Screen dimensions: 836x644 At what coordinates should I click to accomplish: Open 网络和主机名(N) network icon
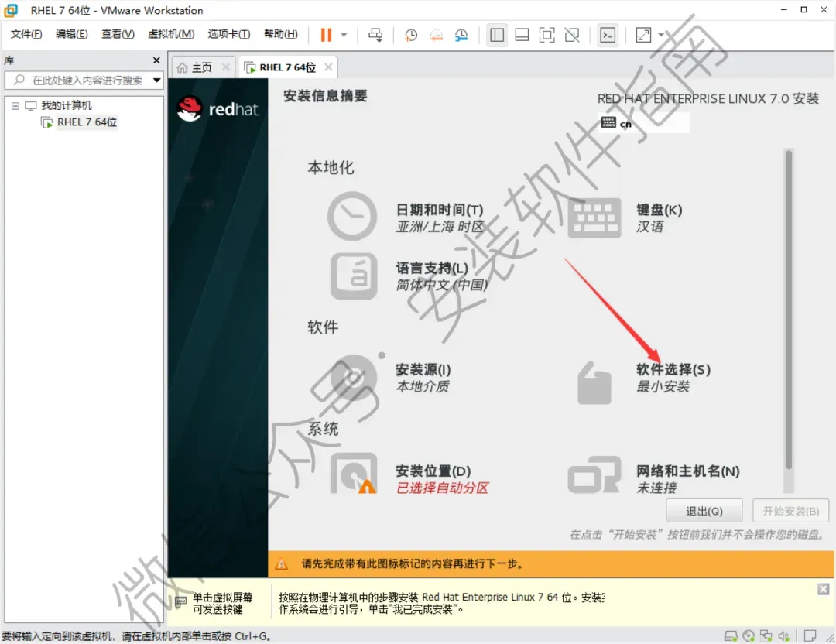pyautogui.click(x=594, y=474)
